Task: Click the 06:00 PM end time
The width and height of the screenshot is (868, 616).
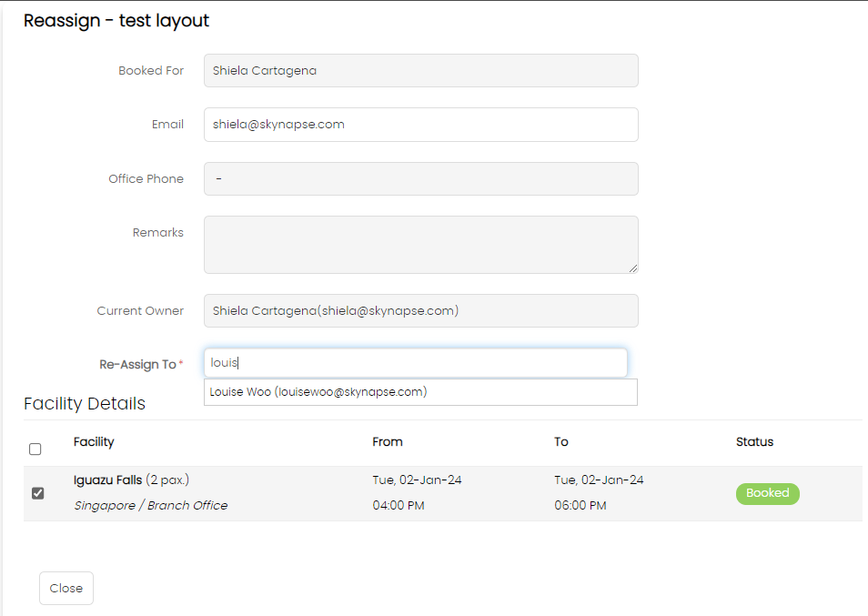Action: point(580,506)
